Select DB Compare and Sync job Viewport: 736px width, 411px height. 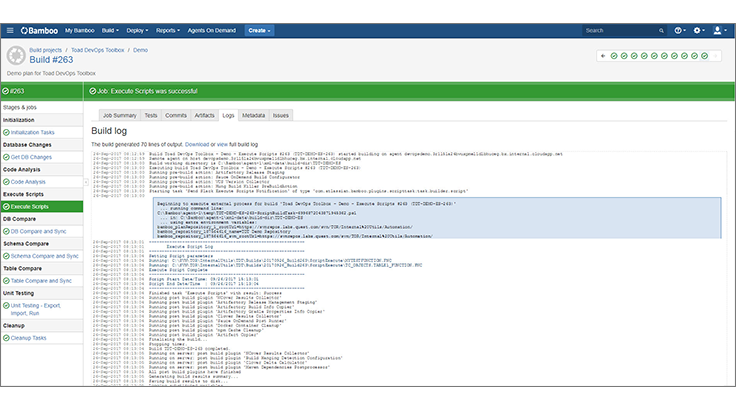click(38, 231)
